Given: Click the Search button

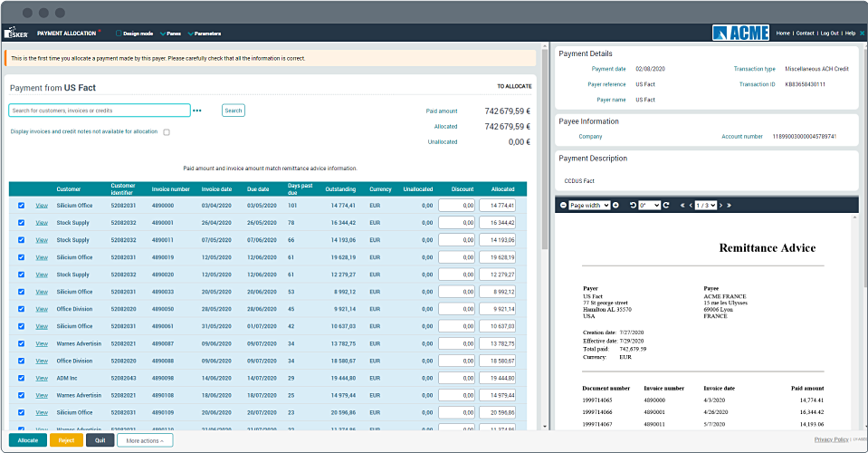Looking at the screenshot, I should click(x=233, y=111).
